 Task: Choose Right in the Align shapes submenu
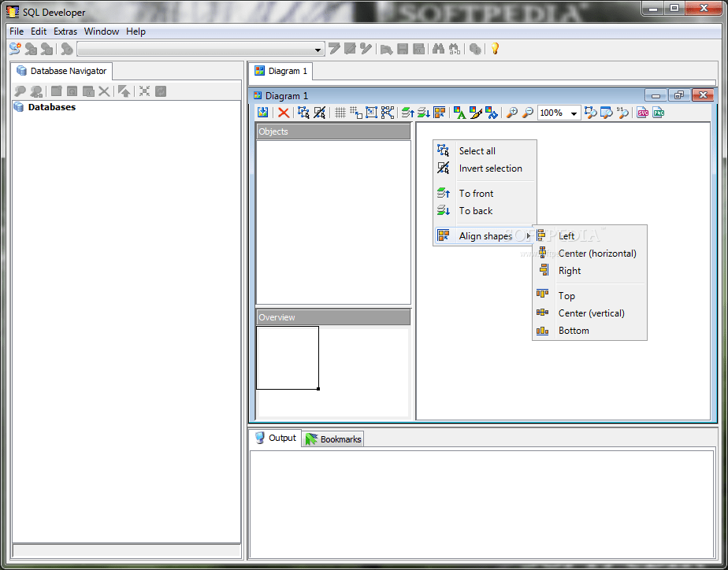click(589, 270)
